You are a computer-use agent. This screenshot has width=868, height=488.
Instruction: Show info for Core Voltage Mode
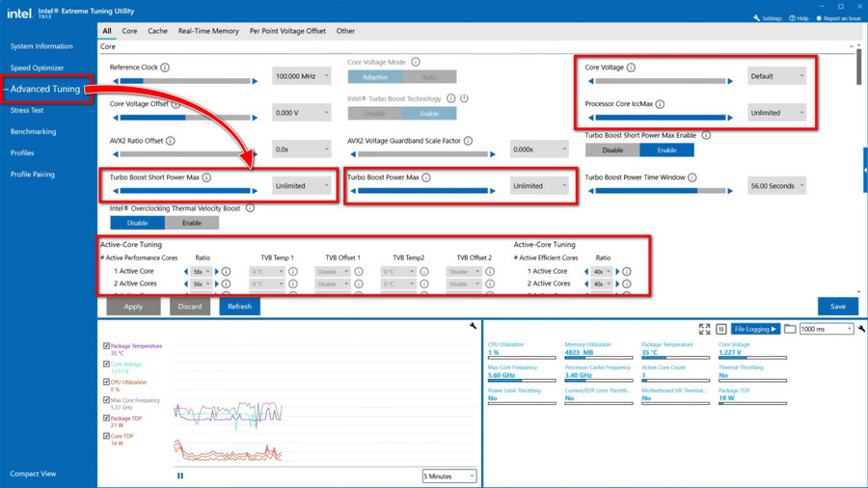[416, 62]
